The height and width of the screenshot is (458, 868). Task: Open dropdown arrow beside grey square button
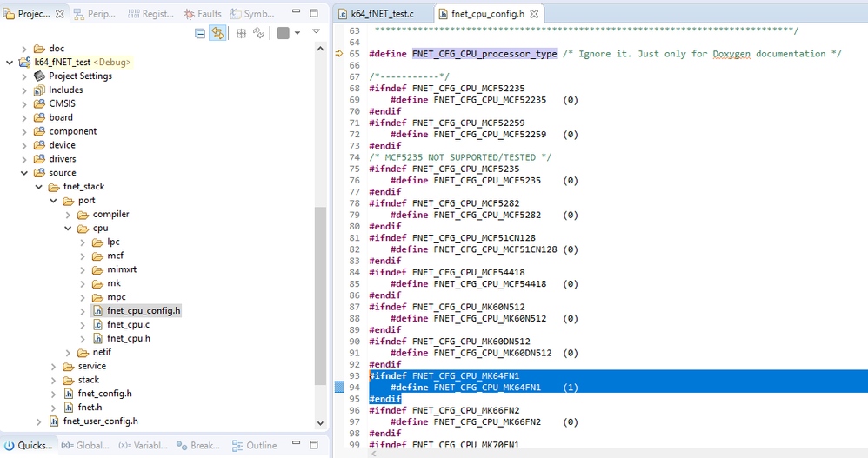297,33
